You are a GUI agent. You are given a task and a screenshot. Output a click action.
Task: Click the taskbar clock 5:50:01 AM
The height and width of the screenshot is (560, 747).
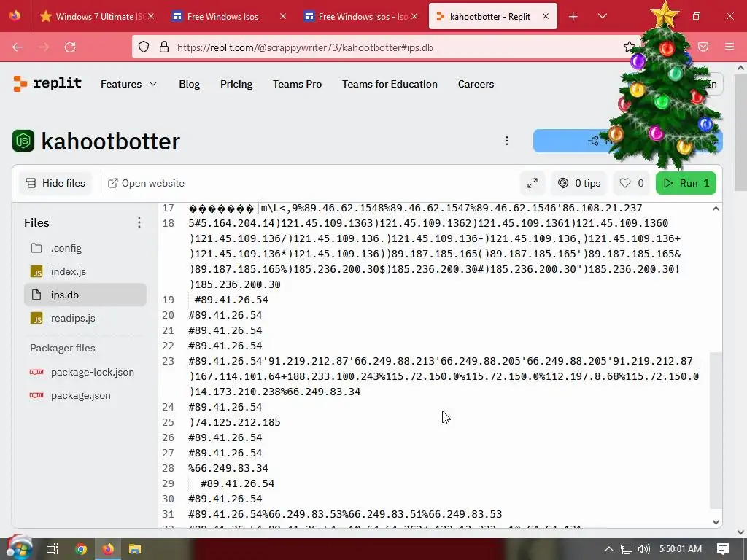(681, 549)
